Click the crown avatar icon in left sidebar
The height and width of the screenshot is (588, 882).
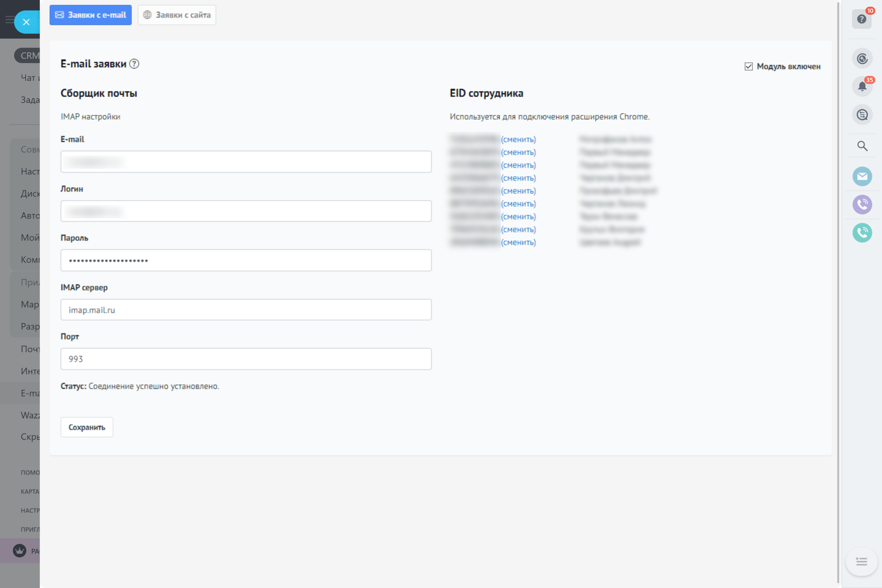pyautogui.click(x=20, y=550)
